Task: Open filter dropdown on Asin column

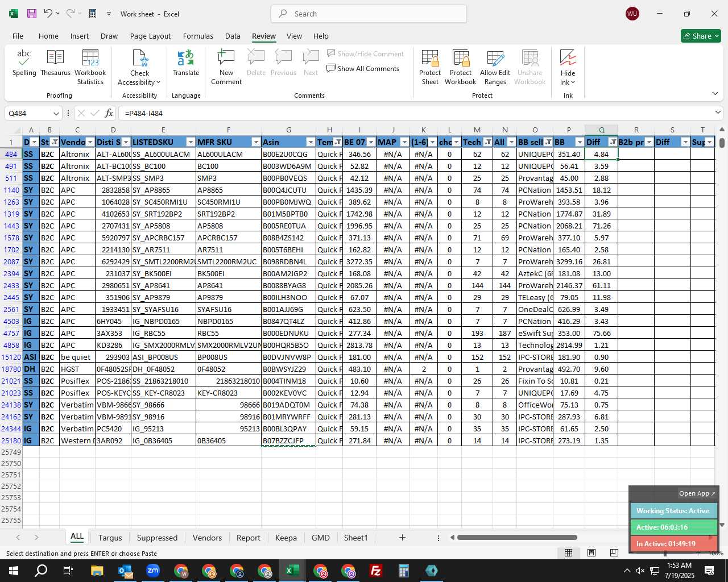Action: (x=311, y=142)
